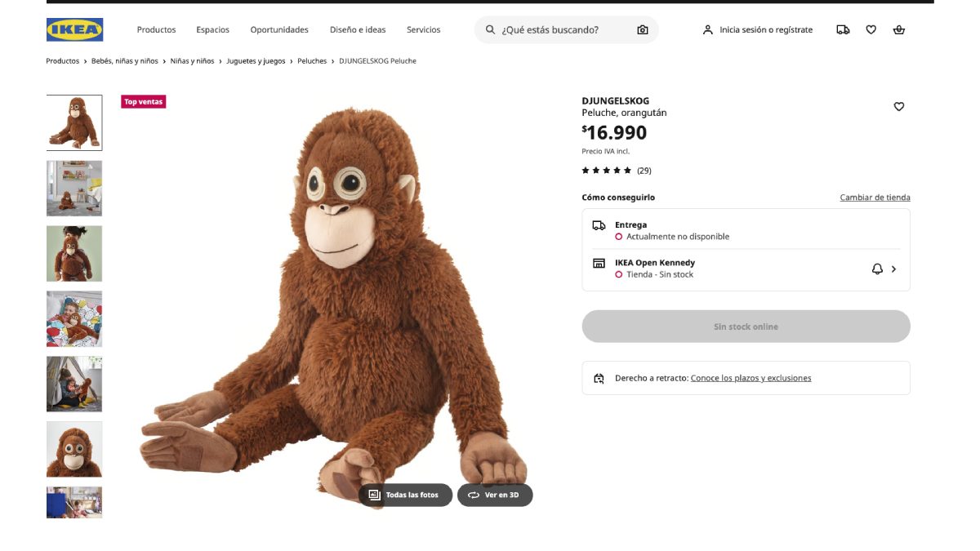Image resolution: width=980 pixels, height=551 pixels.
Task: Go to Peluches breadcrumb
Action: click(x=312, y=61)
